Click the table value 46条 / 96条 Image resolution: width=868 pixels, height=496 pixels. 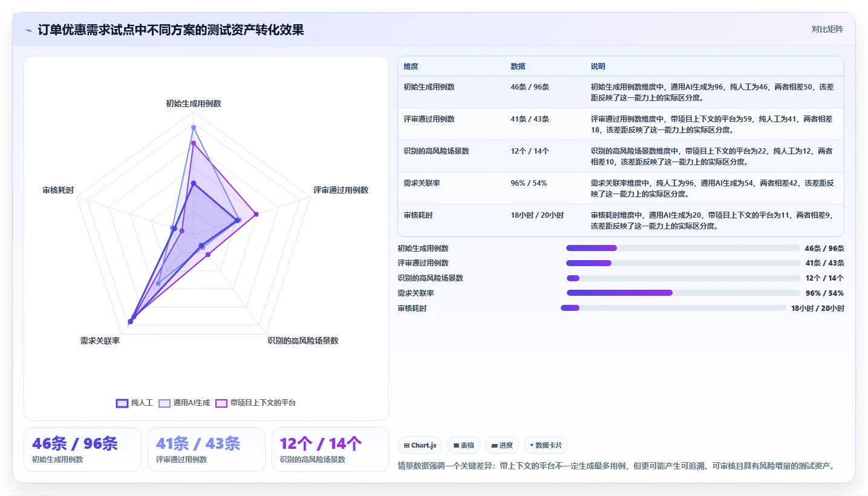pos(530,87)
